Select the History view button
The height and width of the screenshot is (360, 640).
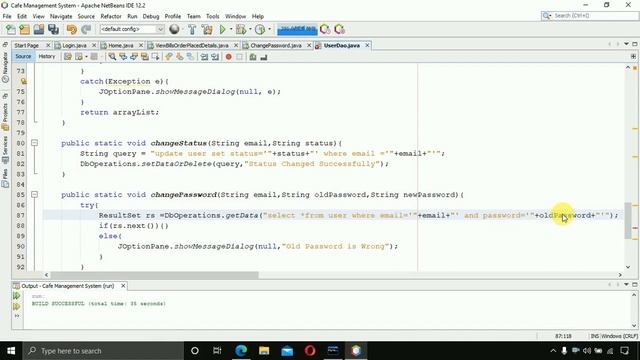pos(47,56)
